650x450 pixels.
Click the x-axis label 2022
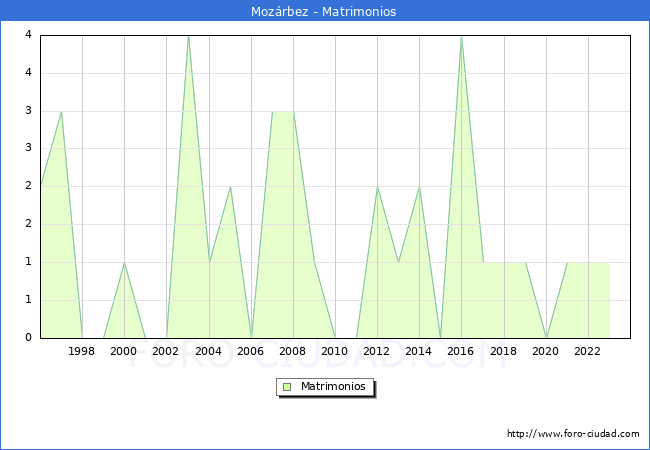pos(587,351)
